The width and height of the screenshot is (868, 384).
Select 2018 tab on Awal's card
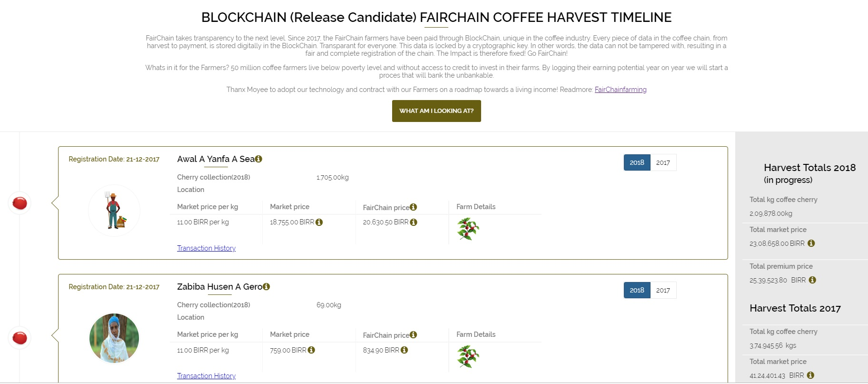pos(637,163)
